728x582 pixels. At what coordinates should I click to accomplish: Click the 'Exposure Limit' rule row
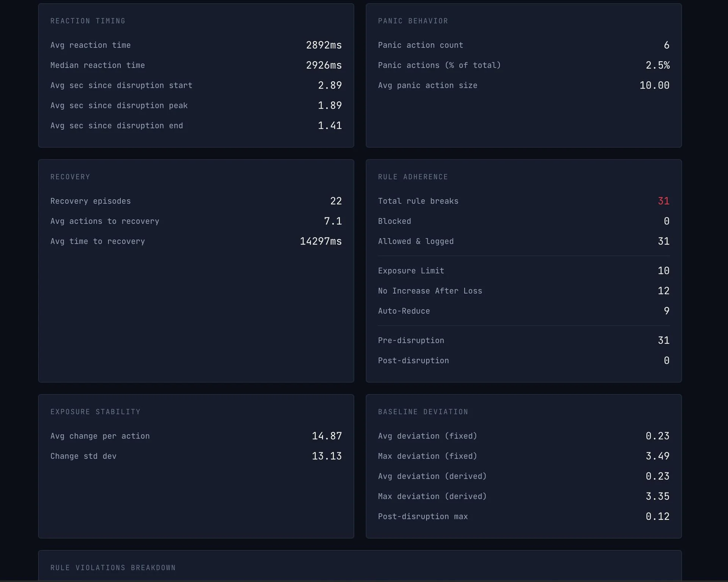point(524,271)
